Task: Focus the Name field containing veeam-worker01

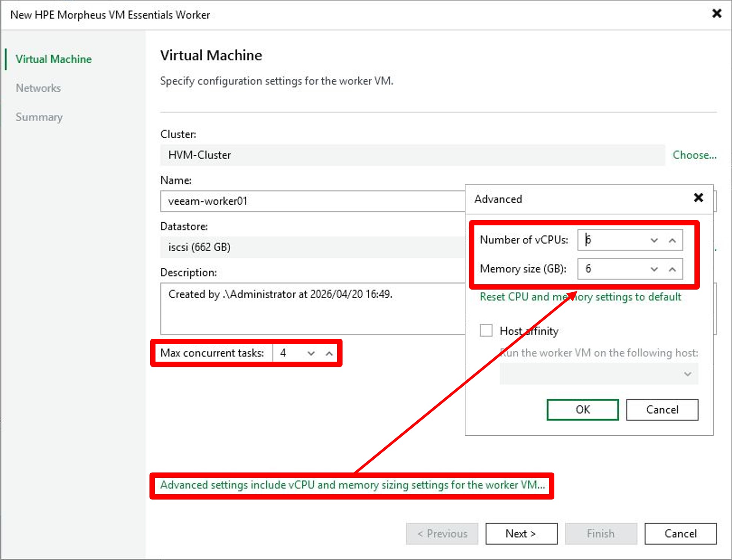Action: click(312, 201)
